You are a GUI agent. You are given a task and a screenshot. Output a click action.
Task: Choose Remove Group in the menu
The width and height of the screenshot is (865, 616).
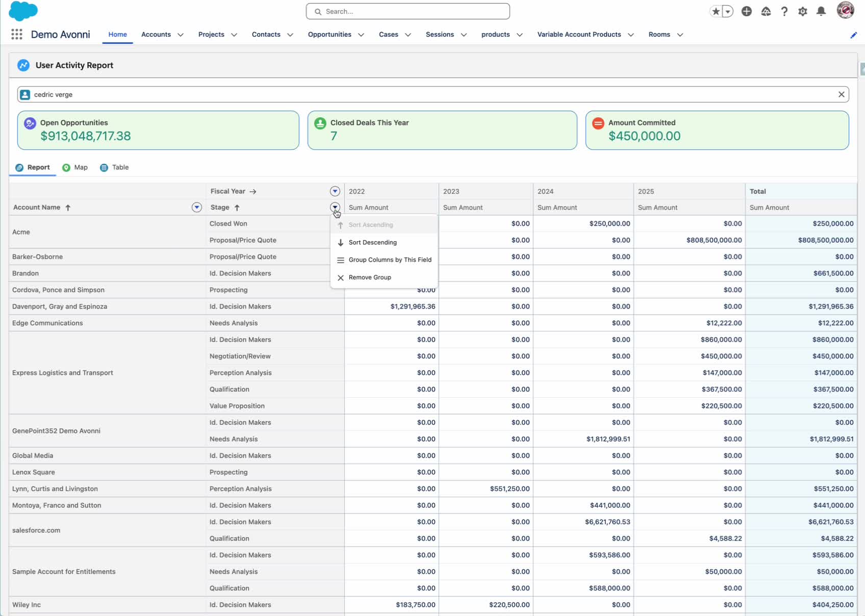pos(384,277)
